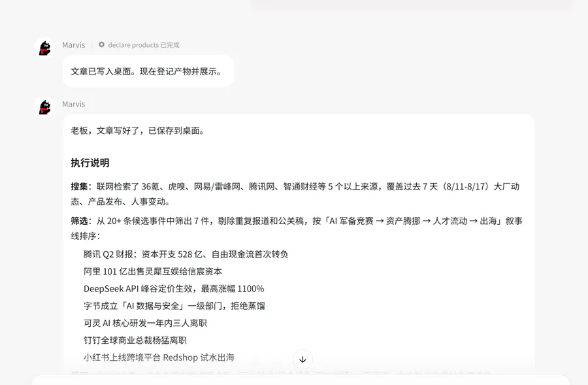The image size is (588, 385).
Task: Click the text '态、产品发布、人事变动。'
Action: pyautogui.click(x=120, y=202)
